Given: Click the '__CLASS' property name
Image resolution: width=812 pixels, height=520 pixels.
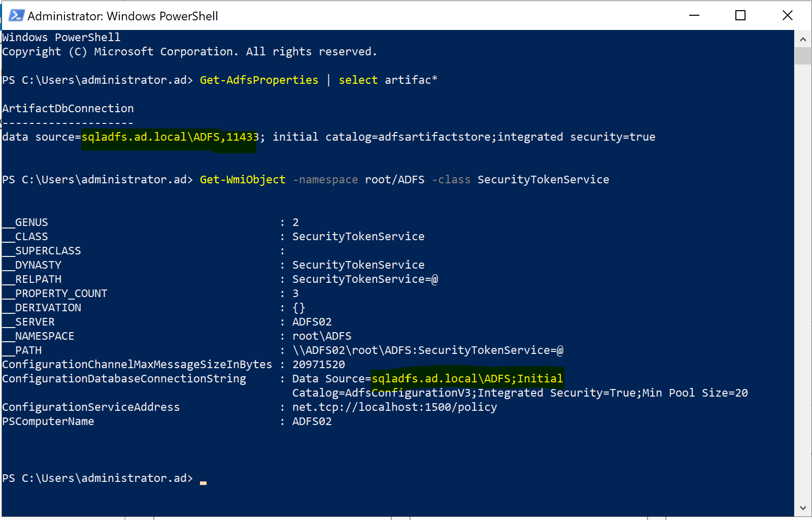Looking at the screenshot, I should tap(25, 237).
